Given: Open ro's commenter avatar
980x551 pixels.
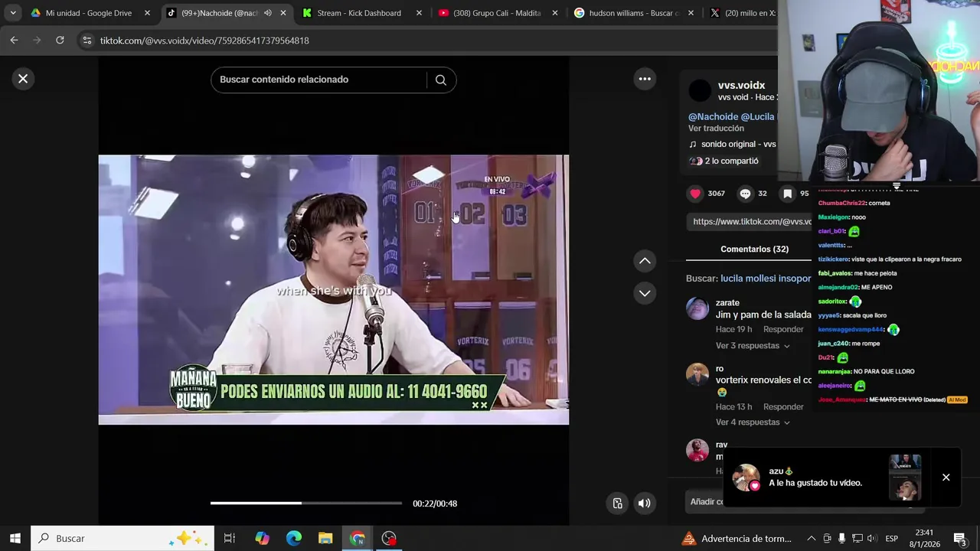Looking at the screenshot, I should pyautogui.click(x=697, y=373).
